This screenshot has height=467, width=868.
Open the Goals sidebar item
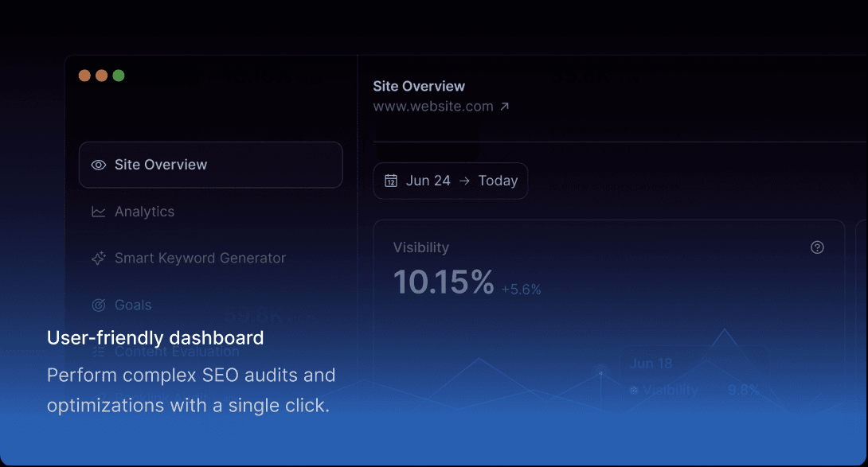coord(121,305)
